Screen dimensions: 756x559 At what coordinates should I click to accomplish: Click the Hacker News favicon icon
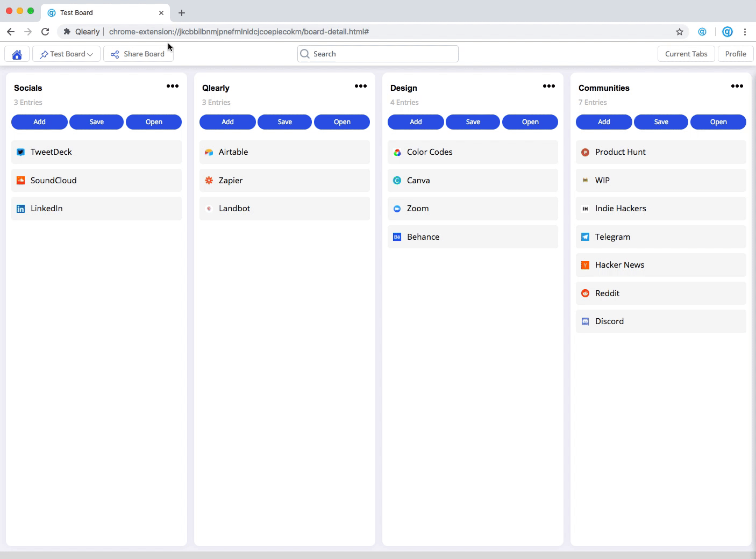[x=585, y=265]
